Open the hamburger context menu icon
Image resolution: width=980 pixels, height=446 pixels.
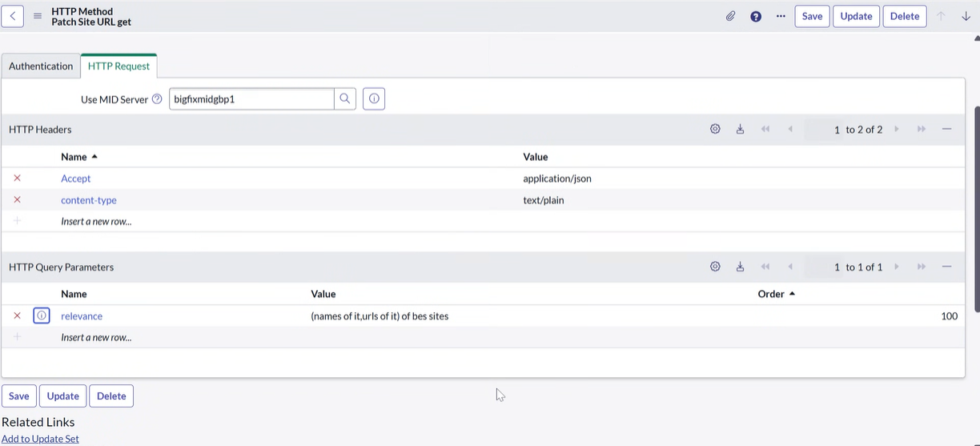coord(38,16)
